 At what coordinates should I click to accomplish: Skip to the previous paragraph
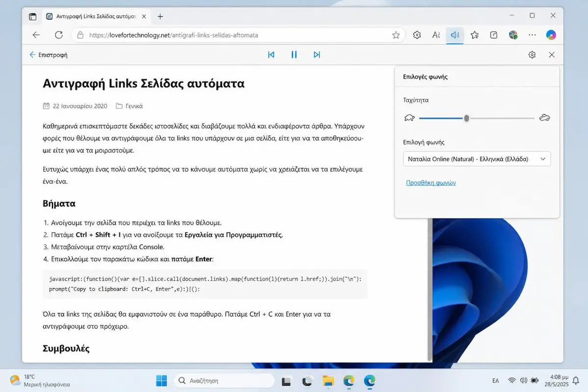click(x=271, y=55)
